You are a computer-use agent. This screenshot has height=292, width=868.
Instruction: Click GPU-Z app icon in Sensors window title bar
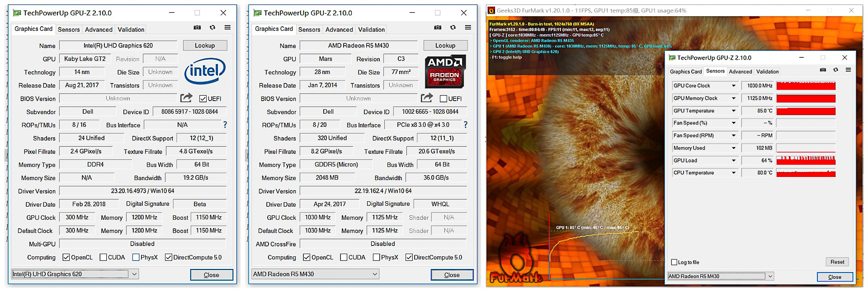point(672,58)
